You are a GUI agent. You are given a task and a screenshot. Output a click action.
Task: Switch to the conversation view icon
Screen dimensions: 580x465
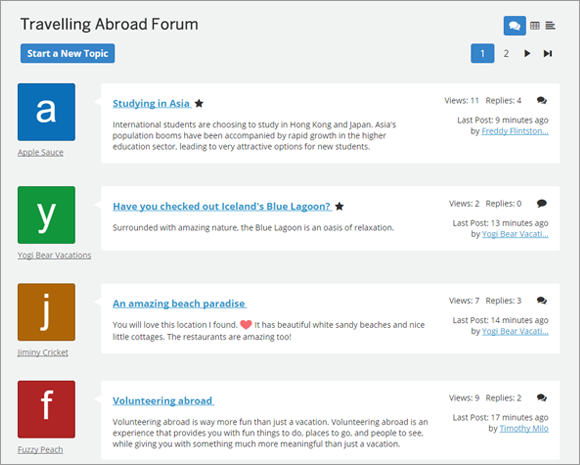tap(515, 26)
